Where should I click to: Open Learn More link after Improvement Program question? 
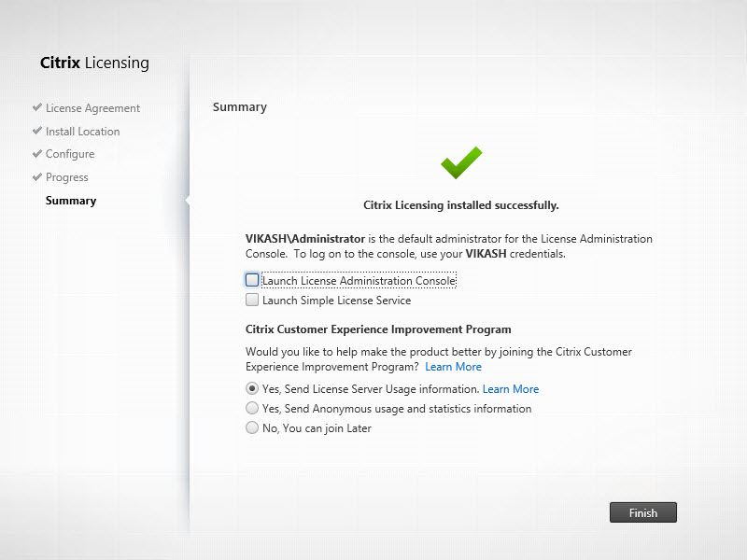pyautogui.click(x=453, y=367)
